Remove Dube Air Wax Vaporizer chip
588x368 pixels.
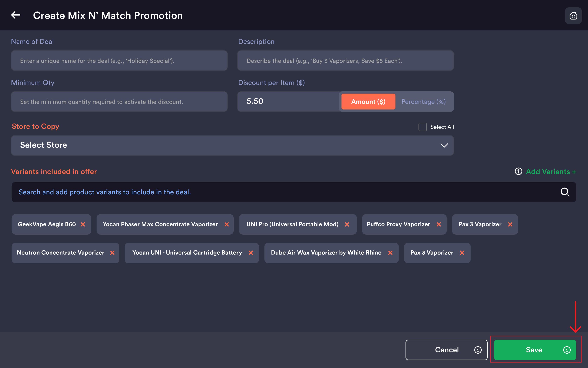[x=390, y=253]
